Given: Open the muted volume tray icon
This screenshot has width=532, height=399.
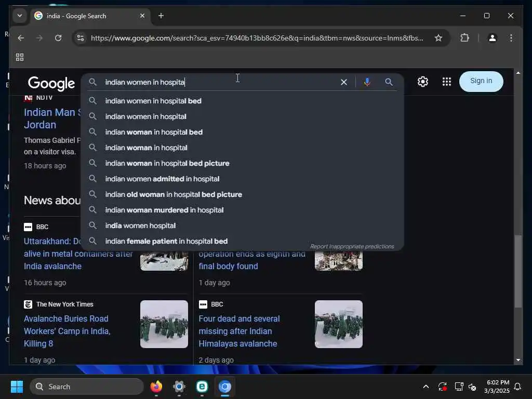Looking at the screenshot, I should click(472, 387).
